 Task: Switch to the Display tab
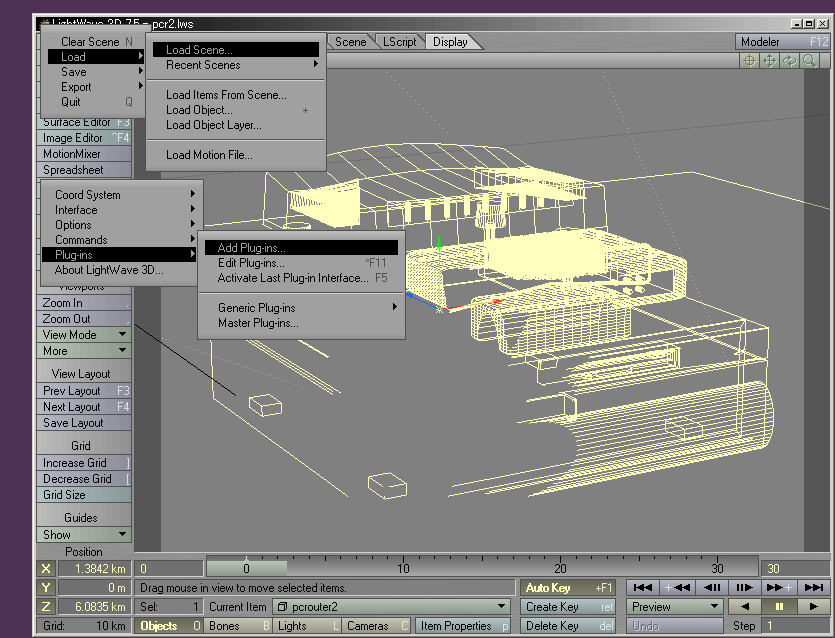point(452,42)
